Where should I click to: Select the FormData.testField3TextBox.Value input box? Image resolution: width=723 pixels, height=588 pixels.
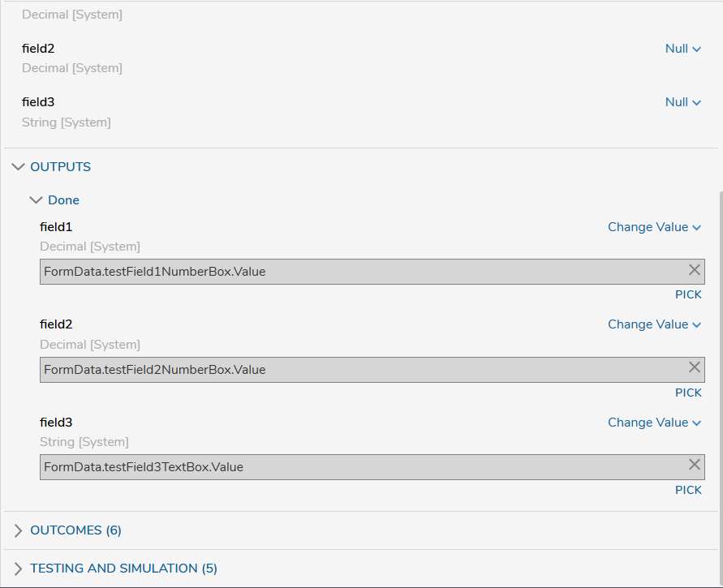372,467
